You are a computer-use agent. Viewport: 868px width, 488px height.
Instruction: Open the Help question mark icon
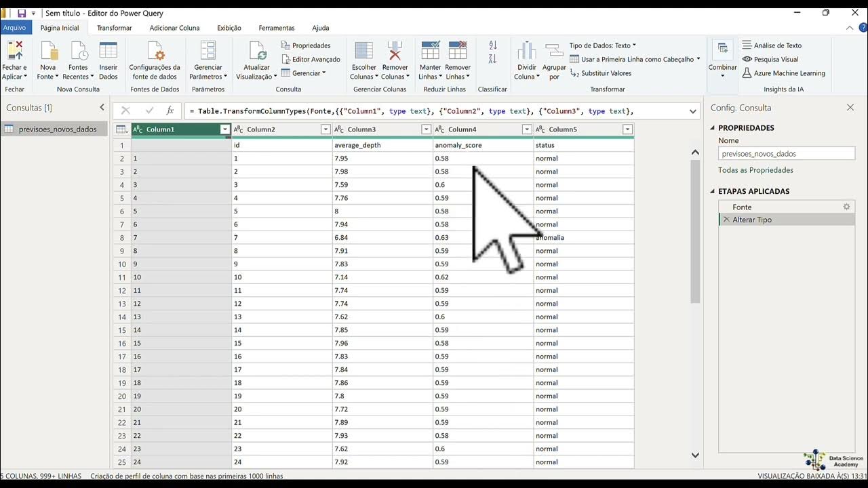(x=863, y=28)
